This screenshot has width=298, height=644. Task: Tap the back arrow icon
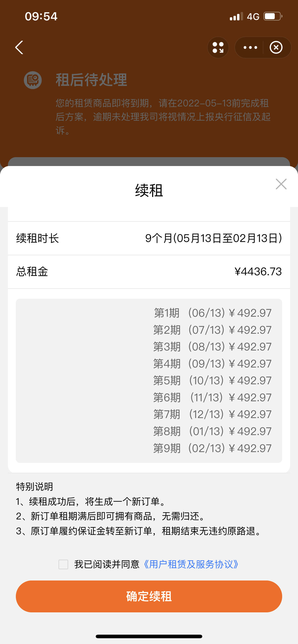pos(19,47)
